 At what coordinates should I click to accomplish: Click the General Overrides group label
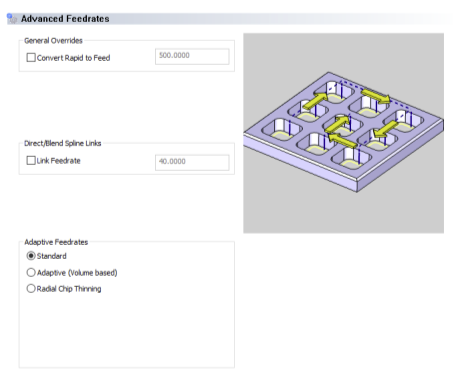(53, 41)
